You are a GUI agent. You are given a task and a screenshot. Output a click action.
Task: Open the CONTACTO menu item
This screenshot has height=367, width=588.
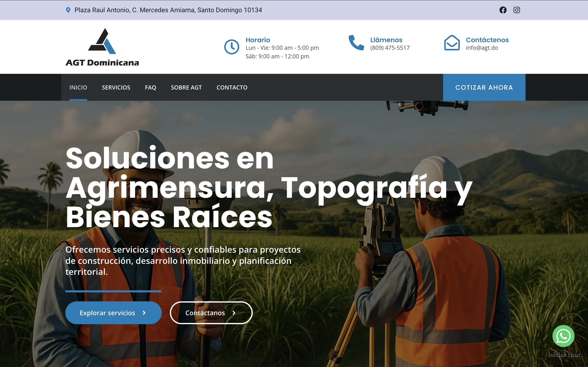tap(232, 87)
